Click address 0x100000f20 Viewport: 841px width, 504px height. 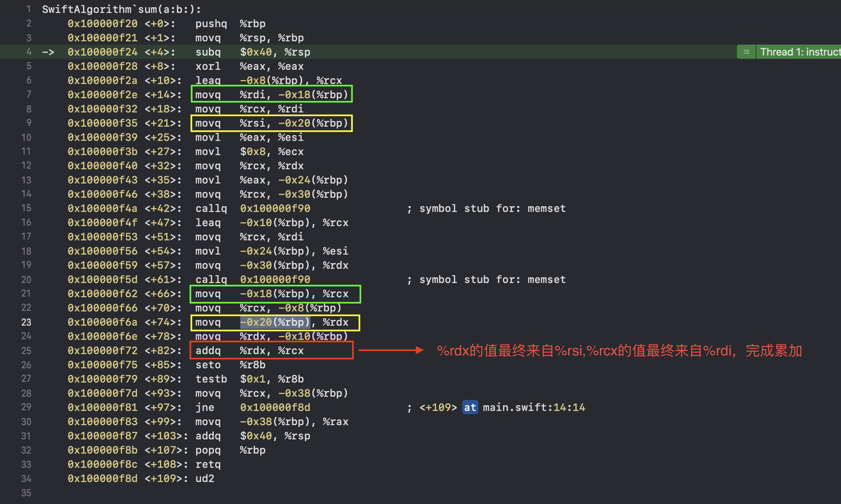[102, 24]
